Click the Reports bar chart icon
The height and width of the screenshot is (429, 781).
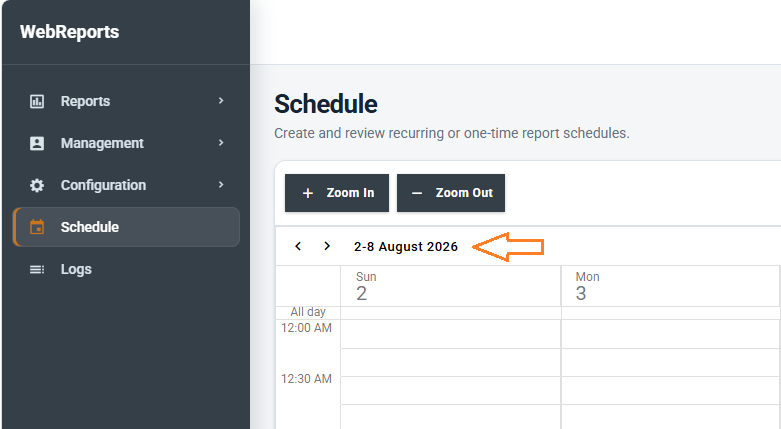[37, 101]
